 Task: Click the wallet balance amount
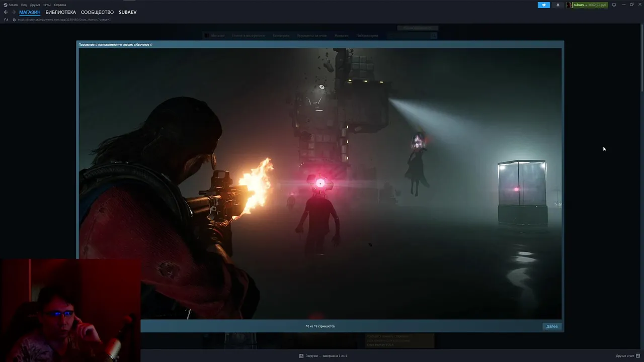point(597,5)
